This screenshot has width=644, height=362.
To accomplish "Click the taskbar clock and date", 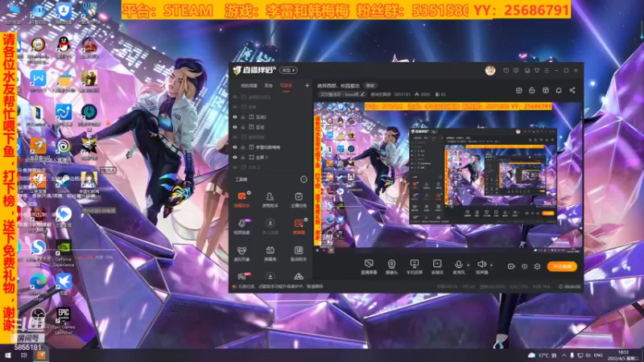I will click(623, 356).
